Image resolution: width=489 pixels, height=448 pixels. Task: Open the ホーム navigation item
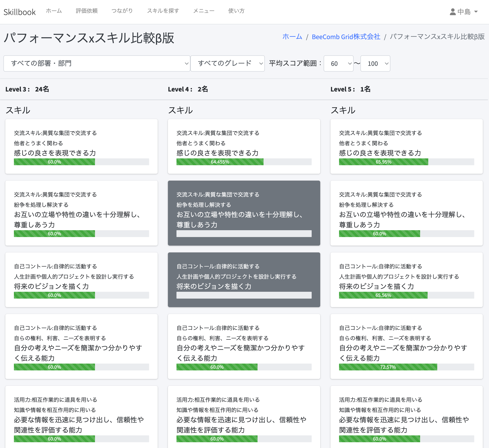(x=54, y=11)
